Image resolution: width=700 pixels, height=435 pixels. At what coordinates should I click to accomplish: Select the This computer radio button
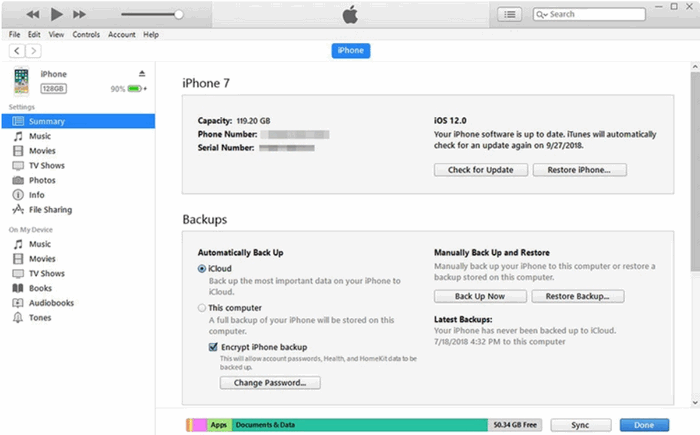pos(202,308)
